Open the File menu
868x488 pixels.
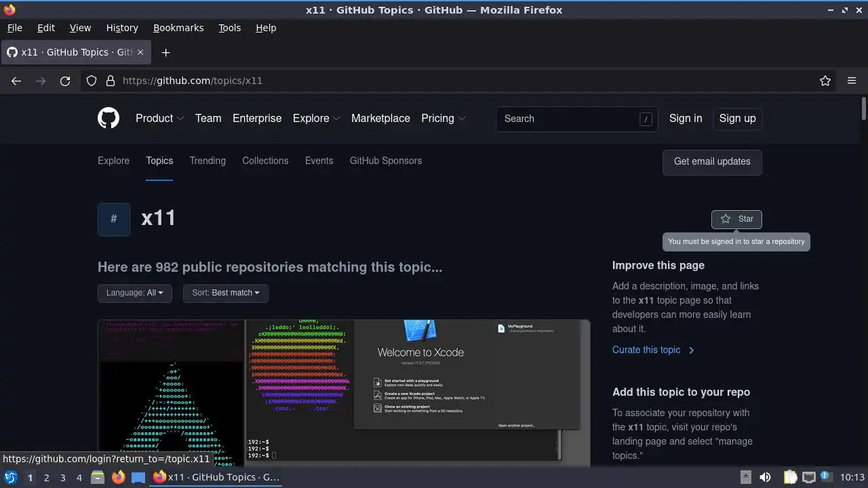14,28
